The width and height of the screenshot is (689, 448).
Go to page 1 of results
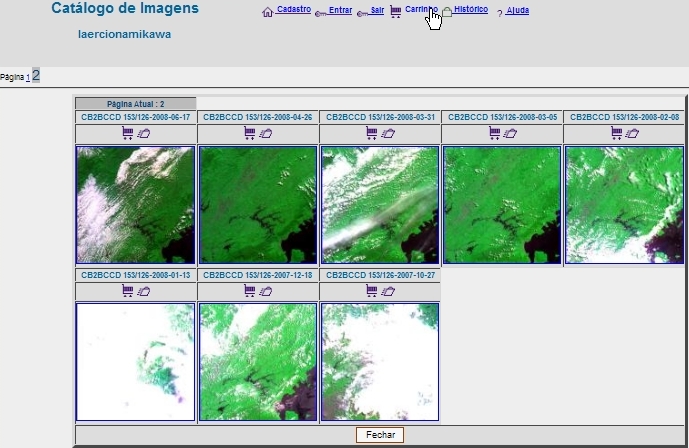[28, 77]
